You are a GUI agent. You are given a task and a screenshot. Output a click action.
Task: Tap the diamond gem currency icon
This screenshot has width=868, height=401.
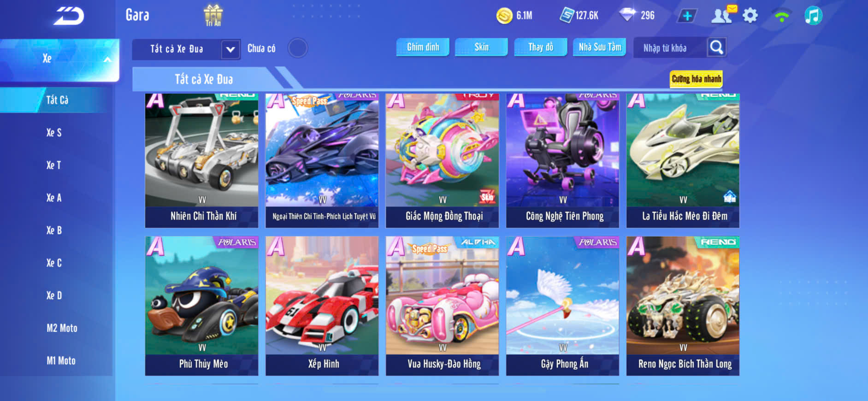pyautogui.click(x=627, y=15)
